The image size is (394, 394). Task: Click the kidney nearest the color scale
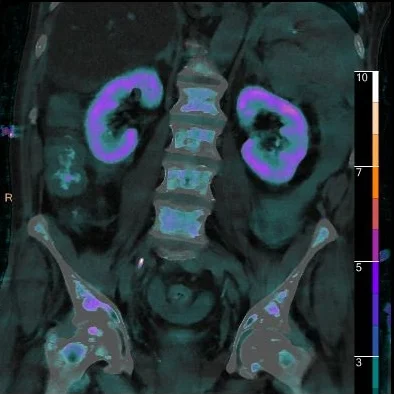(272, 135)
